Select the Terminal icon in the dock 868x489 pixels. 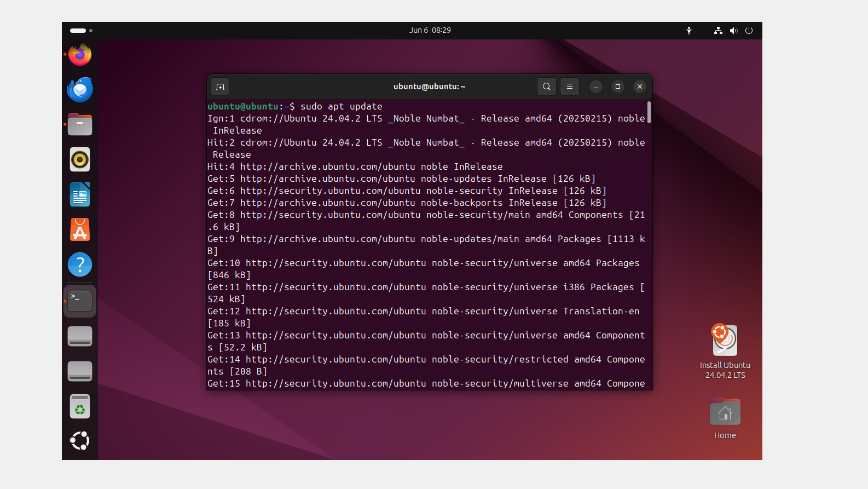(80, 301)
